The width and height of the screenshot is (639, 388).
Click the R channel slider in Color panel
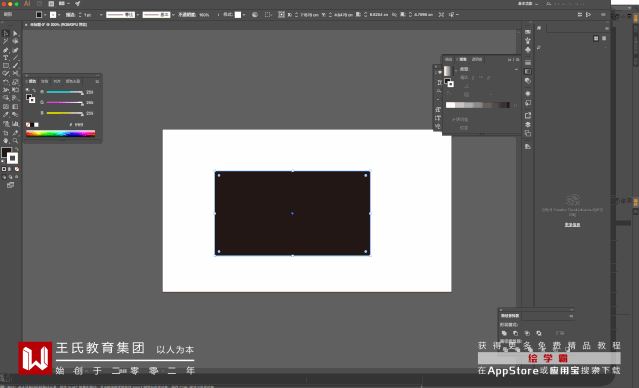[x=65, y=92]
